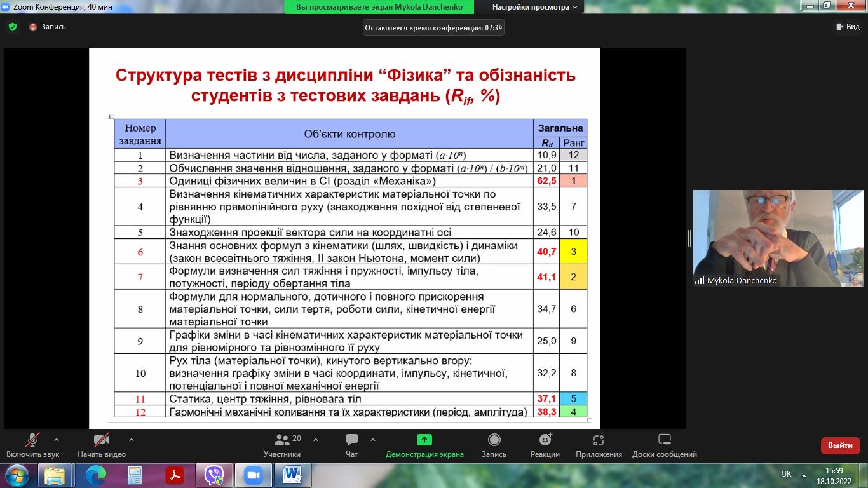This screenshot has height=488, width=868.
Task: Click the green encryption shield icon
Action: tap(13, 27)
